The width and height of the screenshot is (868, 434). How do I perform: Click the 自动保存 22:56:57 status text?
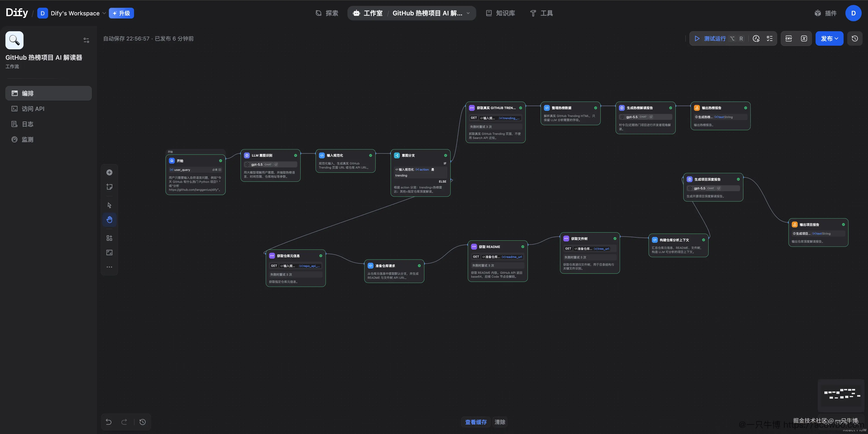tap(126, 38)
